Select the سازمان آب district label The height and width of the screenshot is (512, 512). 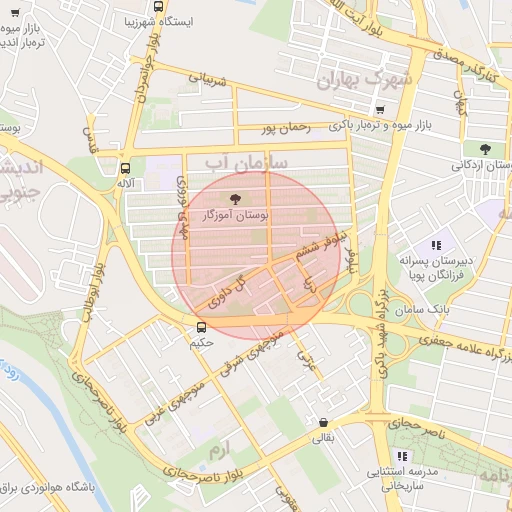pos(246,164)
